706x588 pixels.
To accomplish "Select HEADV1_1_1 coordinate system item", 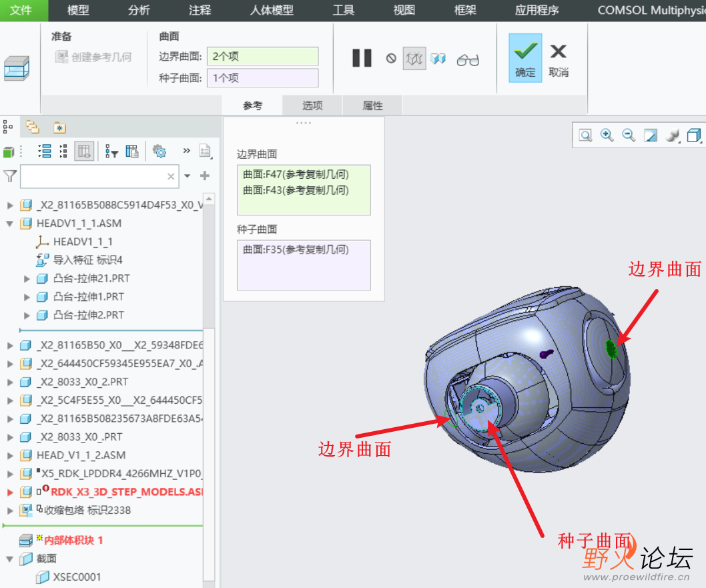I will [74, 242].
